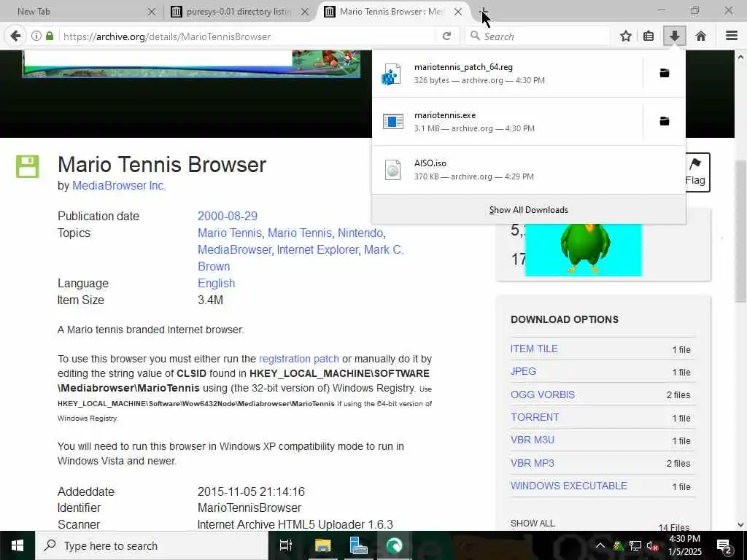Open MediaBrowser Inc. creator link
Screen dimensions: 747x560
pyautogui.click(x=119, y=186)
